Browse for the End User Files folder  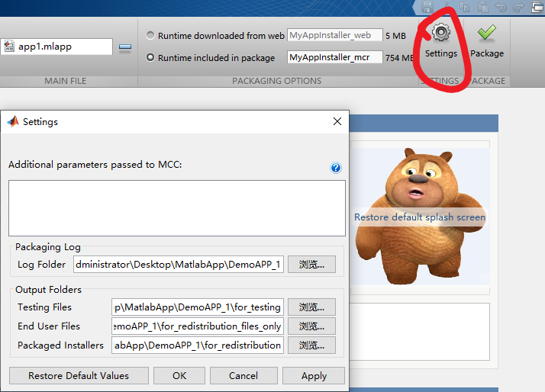[x=311, y=326]
